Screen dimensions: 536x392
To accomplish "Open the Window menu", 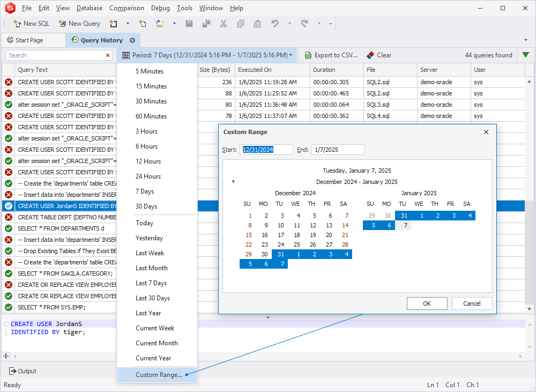I will click(211, 8).
